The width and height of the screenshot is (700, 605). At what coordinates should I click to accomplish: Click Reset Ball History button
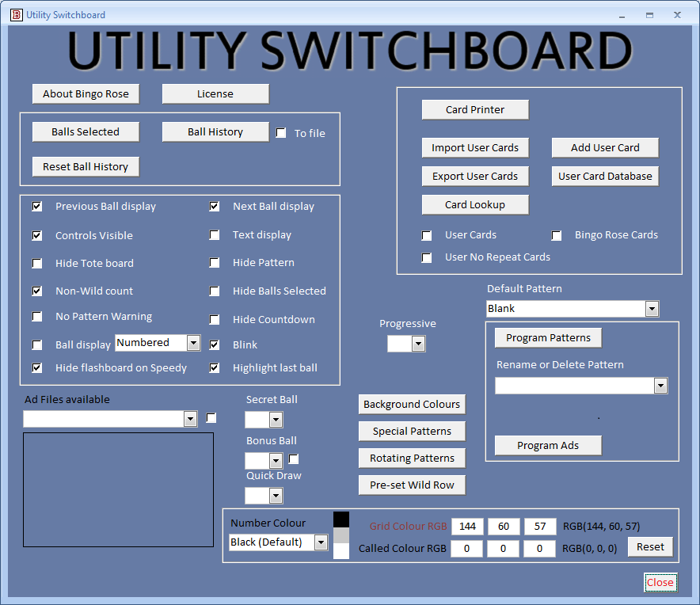[86, 166]
